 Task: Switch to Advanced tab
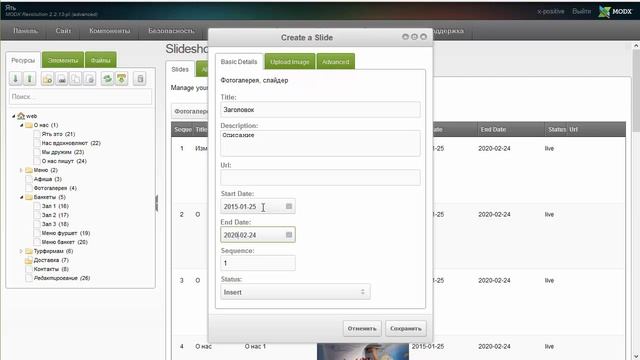(x=336, y=62)
